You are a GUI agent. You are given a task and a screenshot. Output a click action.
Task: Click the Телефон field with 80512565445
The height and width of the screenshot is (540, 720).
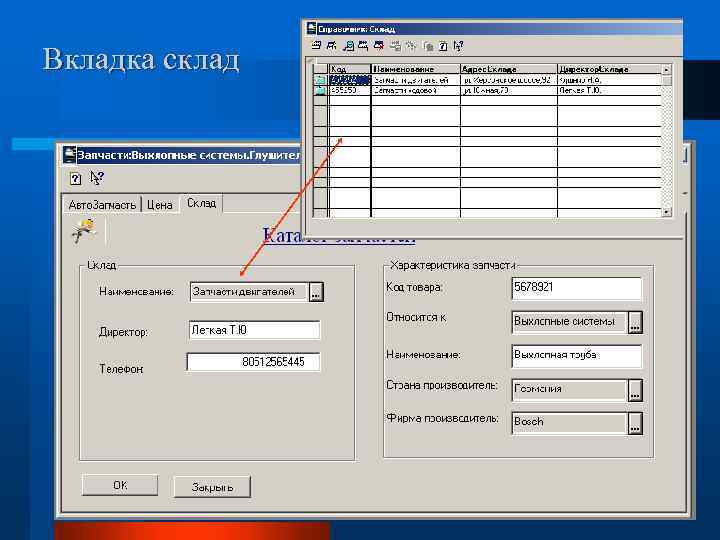coord(253,362)
